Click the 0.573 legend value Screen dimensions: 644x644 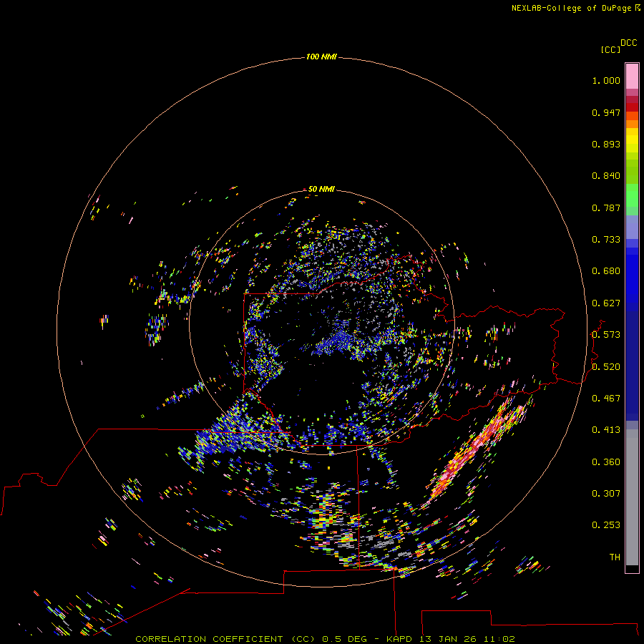click(x=606, y=335)
